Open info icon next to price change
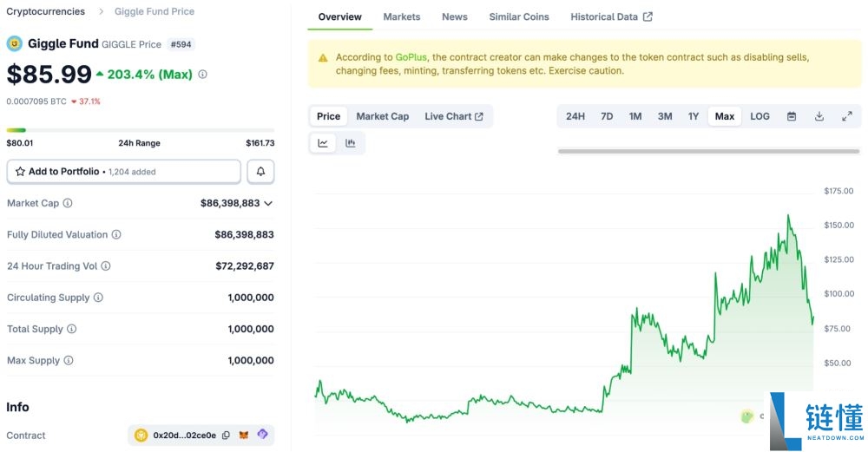The width and height of the screenshot is (868, 452). (202, 74)
